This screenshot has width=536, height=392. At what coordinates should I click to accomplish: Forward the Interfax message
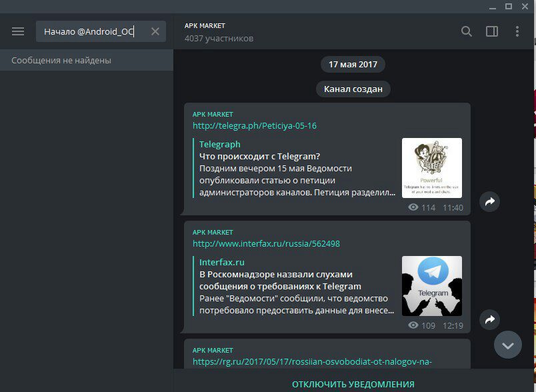click(489, 319)
